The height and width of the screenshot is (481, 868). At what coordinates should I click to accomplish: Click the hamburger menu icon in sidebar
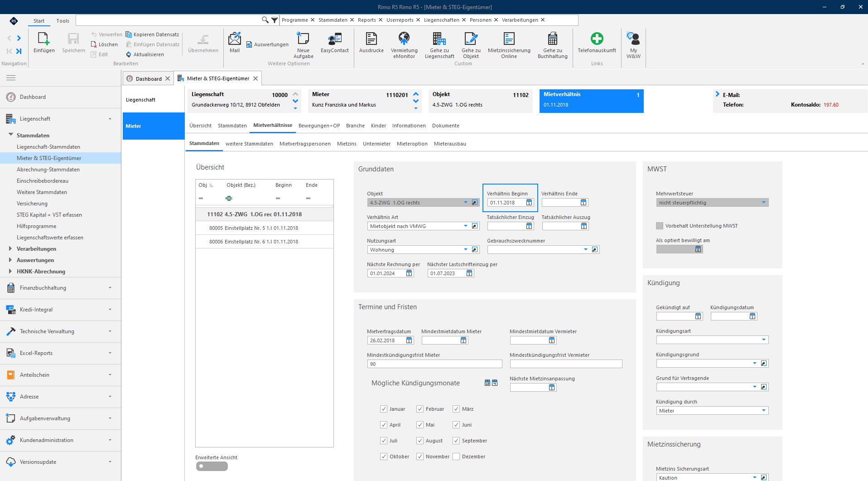click(x=11, y=78)
